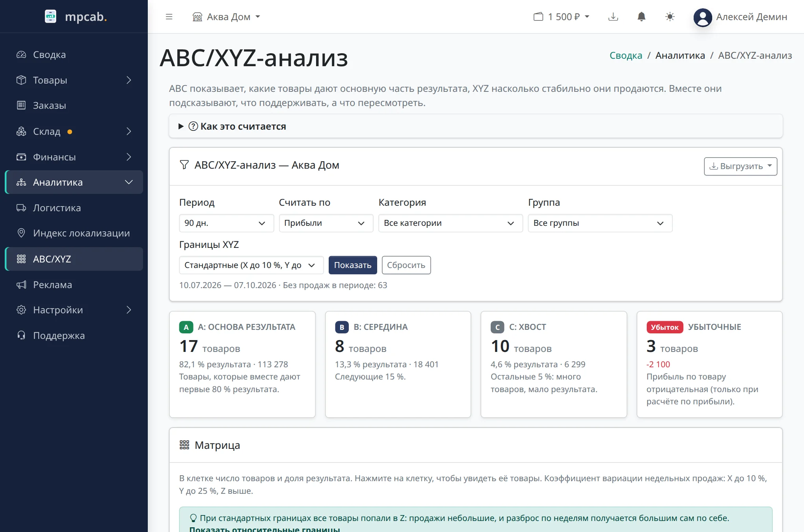
Task: Click the Аналитика breadcrumb item
Action: 680,56
